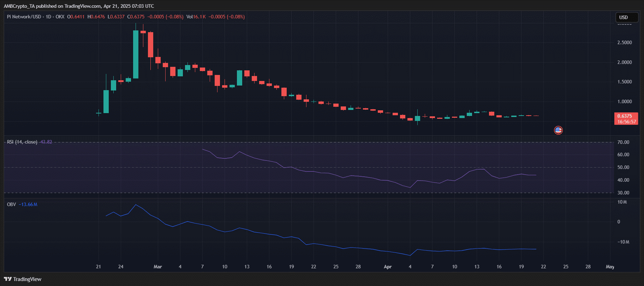Click the RSI value 43.82

pos(46,142)
